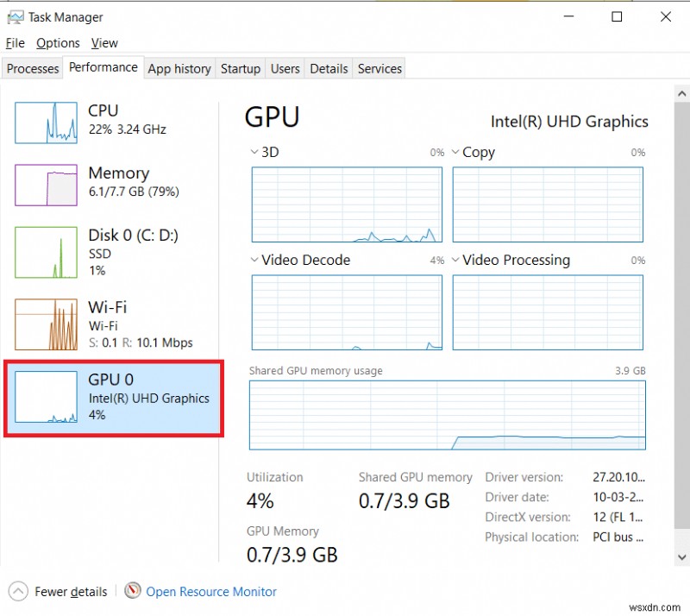Open the Video Decode engine dropdown
The width and height of the screenshot is (690, 616).
(253, 260)
